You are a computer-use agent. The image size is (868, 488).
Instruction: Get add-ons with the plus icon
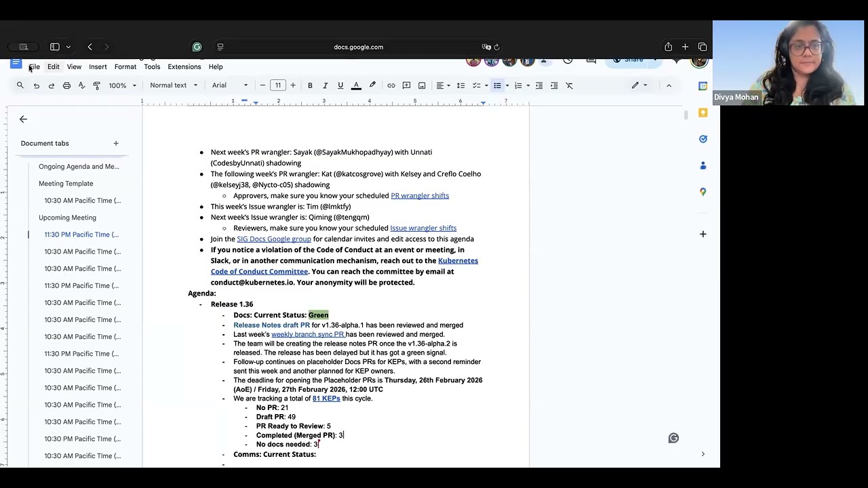click(703, 234)
